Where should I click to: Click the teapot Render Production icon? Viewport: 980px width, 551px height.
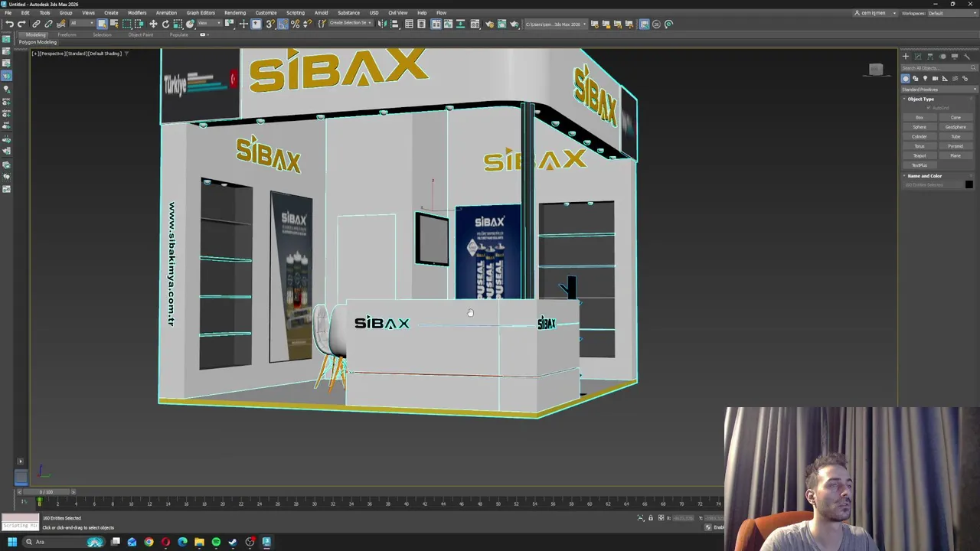[x=514, y=24]
